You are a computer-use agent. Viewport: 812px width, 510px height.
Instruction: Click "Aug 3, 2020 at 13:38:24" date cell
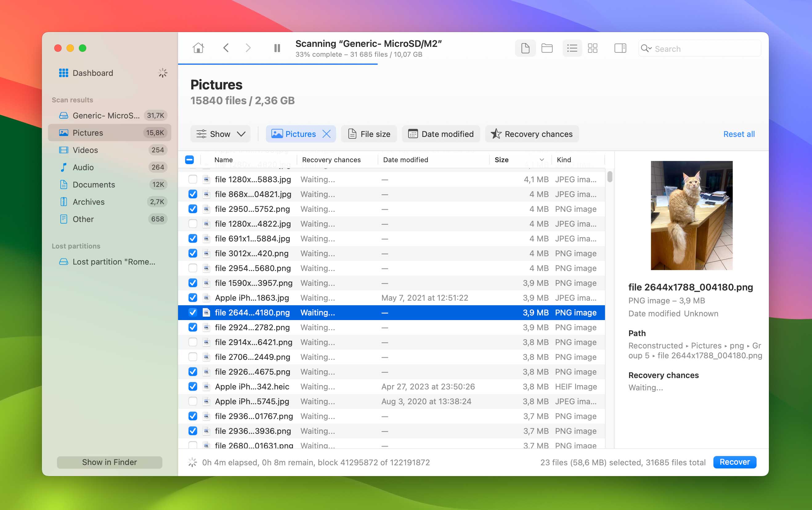coord(426,401)
